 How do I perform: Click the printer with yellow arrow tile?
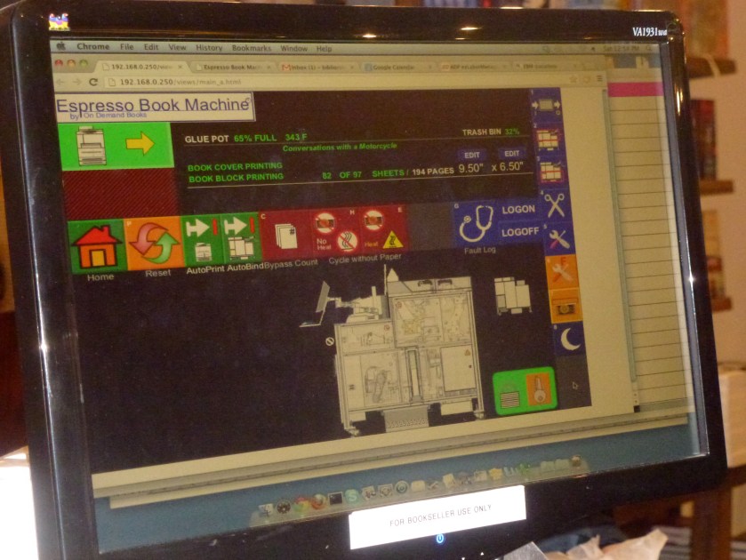[x=115, y=144]
